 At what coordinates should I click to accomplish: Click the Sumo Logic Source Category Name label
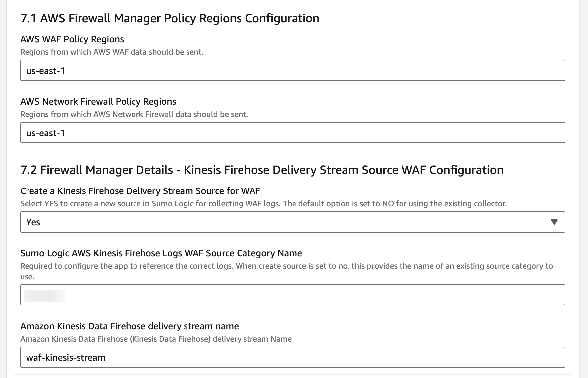[x=161, y=253]
